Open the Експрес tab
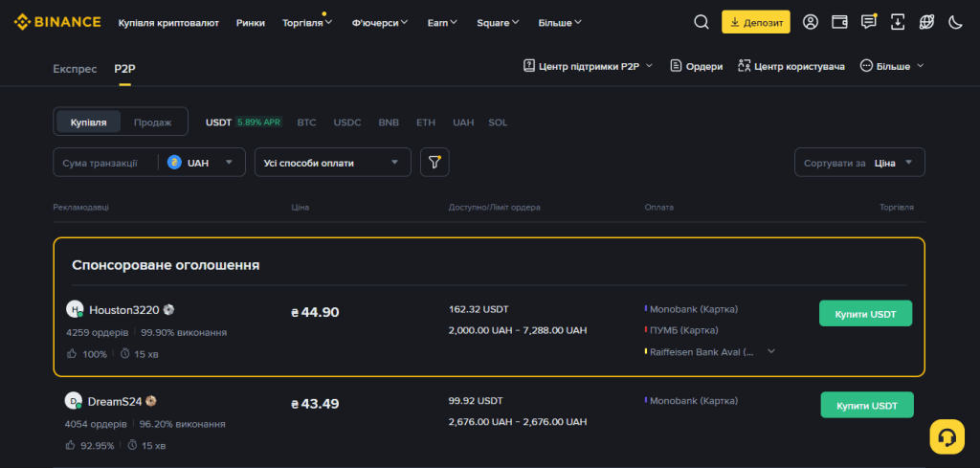 (x=75, y=69)
